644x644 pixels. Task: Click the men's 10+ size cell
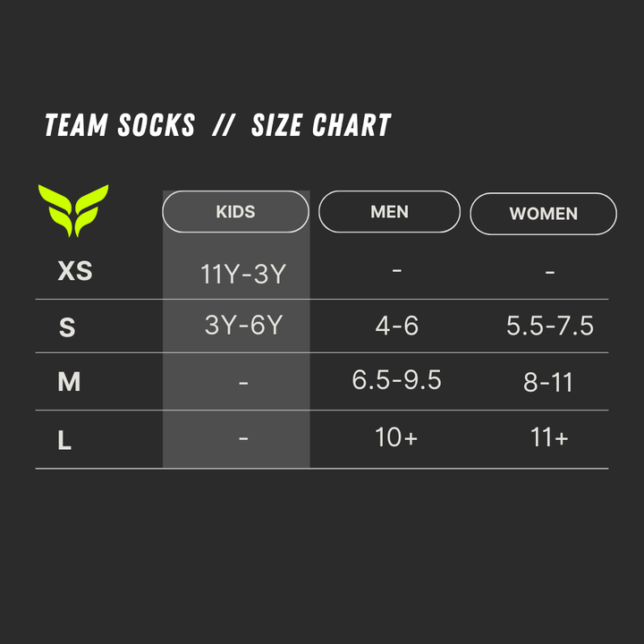pos(397,437)
